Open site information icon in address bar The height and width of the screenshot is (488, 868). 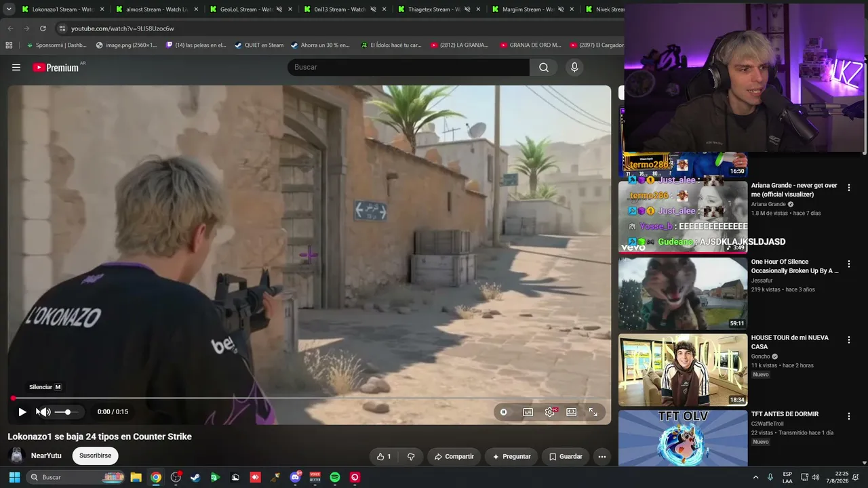62,28
